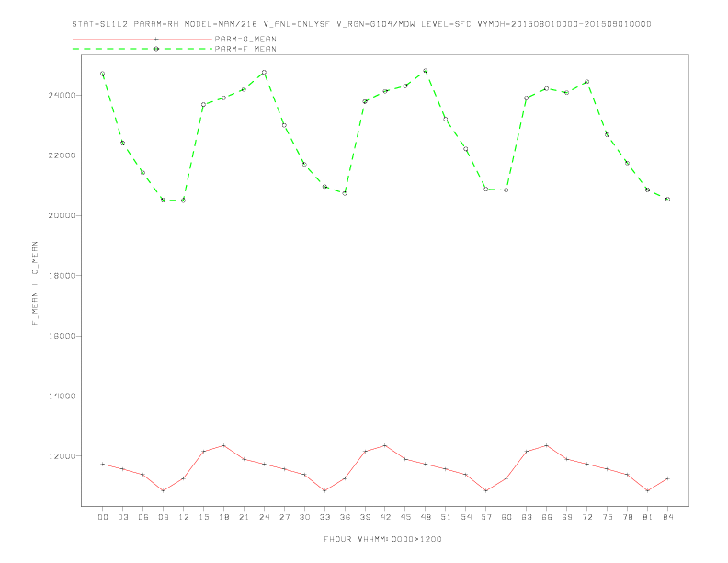Click the 14000 y-axis tick label
Screen dimensions: 728x563
click(62, 396)
